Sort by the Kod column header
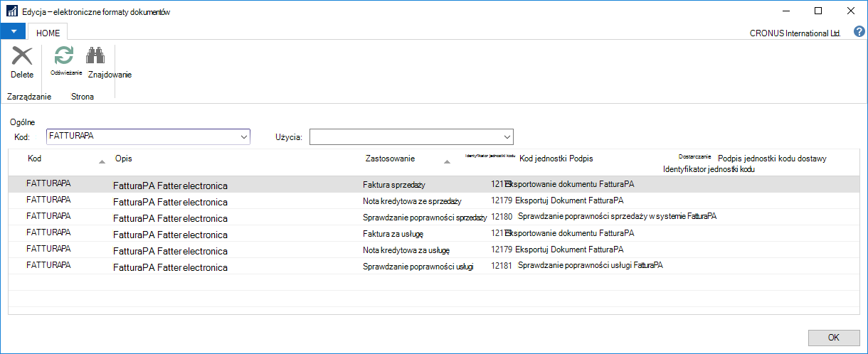The image size is (868, 354). [x=34, y=158]
